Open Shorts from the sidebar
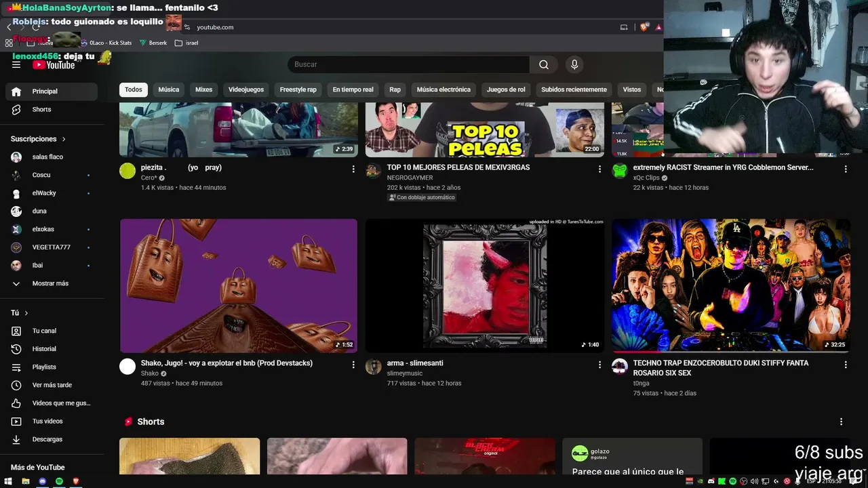The width and height of the screenshot is (868, 488). (x=52, y=109)
